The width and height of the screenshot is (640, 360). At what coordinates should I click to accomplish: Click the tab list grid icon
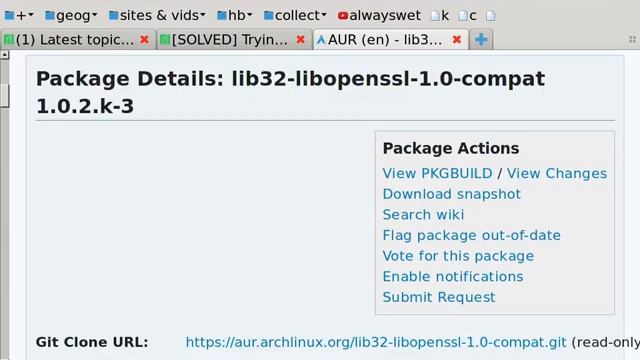pyautogui.click(x=632, y=40)
